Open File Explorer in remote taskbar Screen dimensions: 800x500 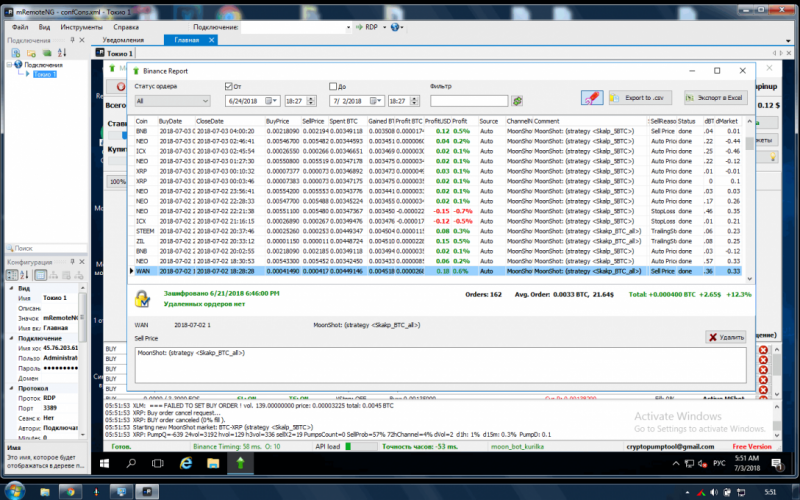tap(212, 464)
